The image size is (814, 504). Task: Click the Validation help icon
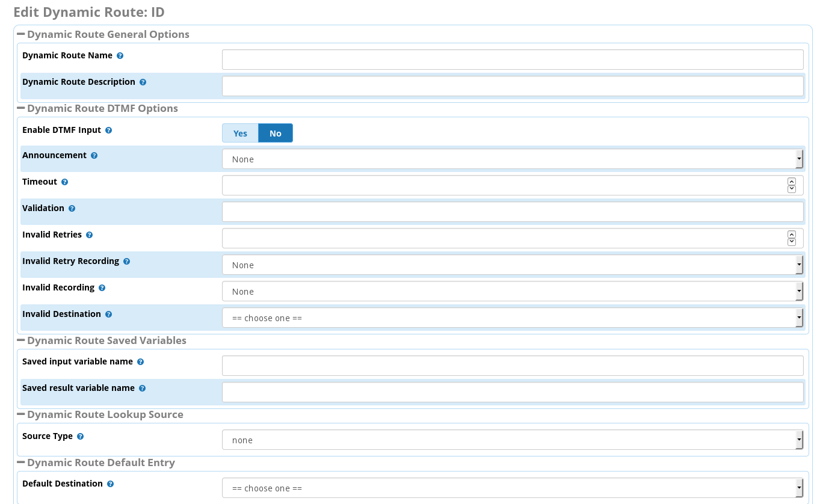click(x=72, y=209)
